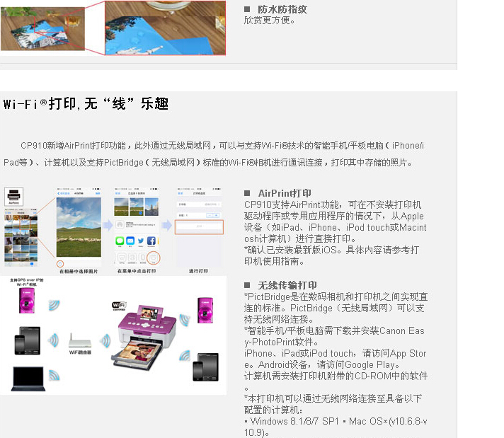Click the pink camera labeled DPS over IP
Image resolution: width=504 pixels, height=438 pixels.
pos(27,301)
